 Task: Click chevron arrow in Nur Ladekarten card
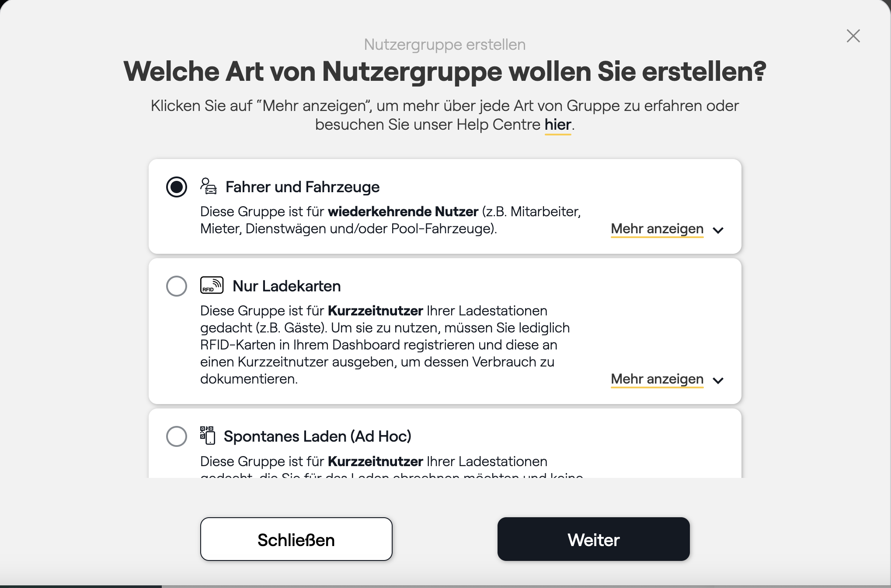[x=718, y=380]
